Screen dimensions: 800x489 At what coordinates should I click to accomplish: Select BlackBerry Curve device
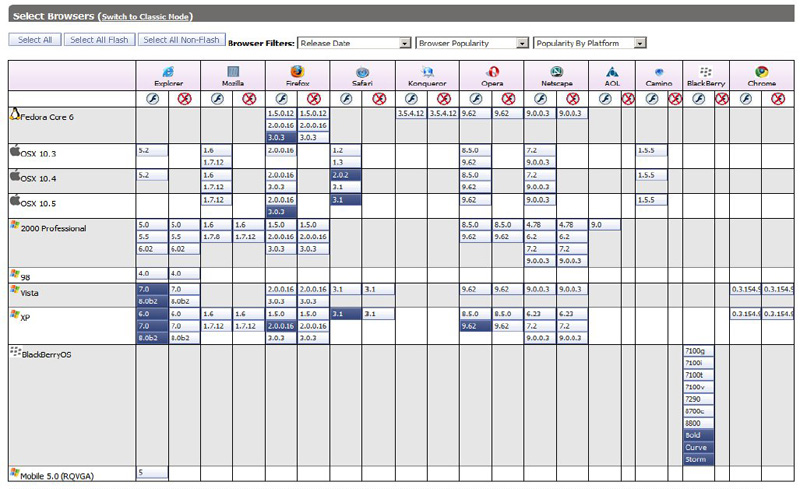tap(698, 448)
